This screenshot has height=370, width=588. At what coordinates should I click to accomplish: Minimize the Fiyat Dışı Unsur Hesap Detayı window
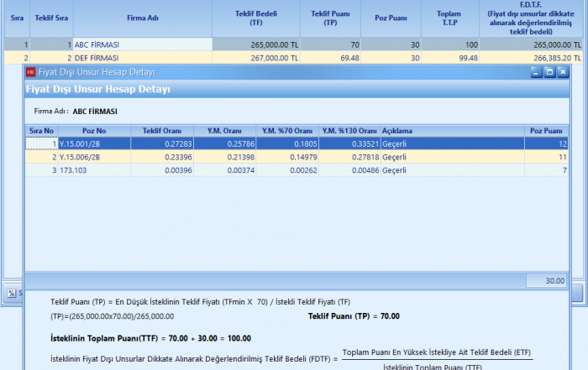coord(537,72)
